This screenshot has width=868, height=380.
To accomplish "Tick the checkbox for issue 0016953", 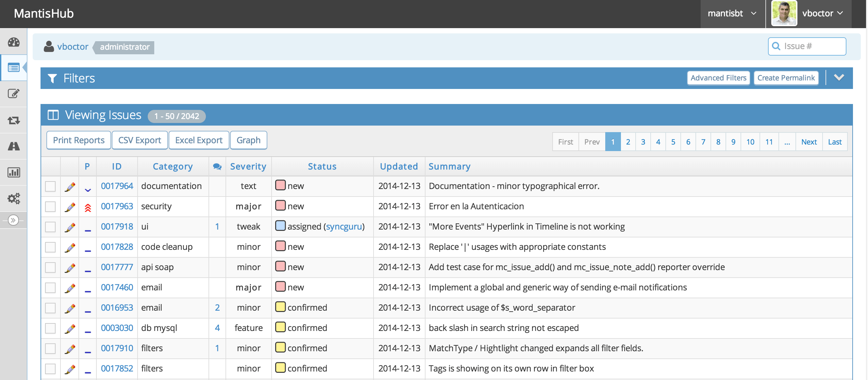I will (50, 308).
